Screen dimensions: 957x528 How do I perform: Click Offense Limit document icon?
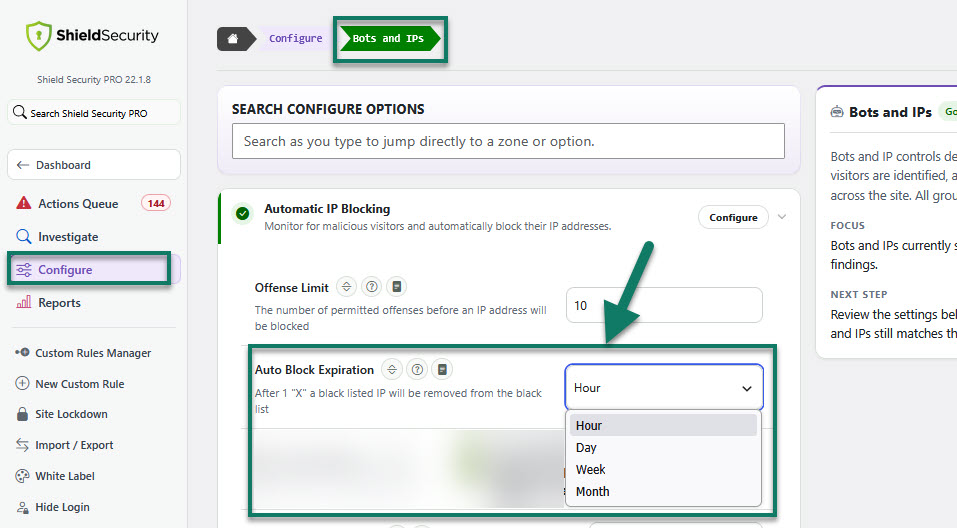(x=396, y=287)
